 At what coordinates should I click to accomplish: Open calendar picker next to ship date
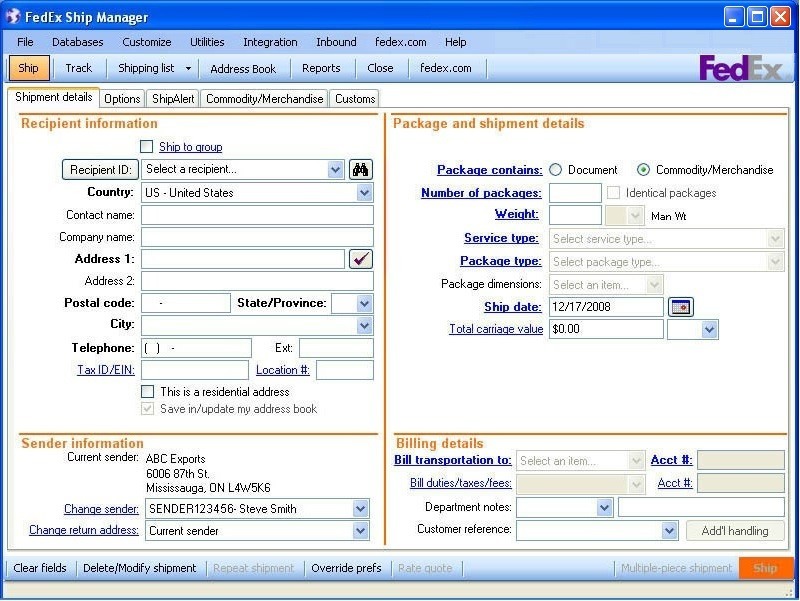pyautogui.click(x=680, y=307)
